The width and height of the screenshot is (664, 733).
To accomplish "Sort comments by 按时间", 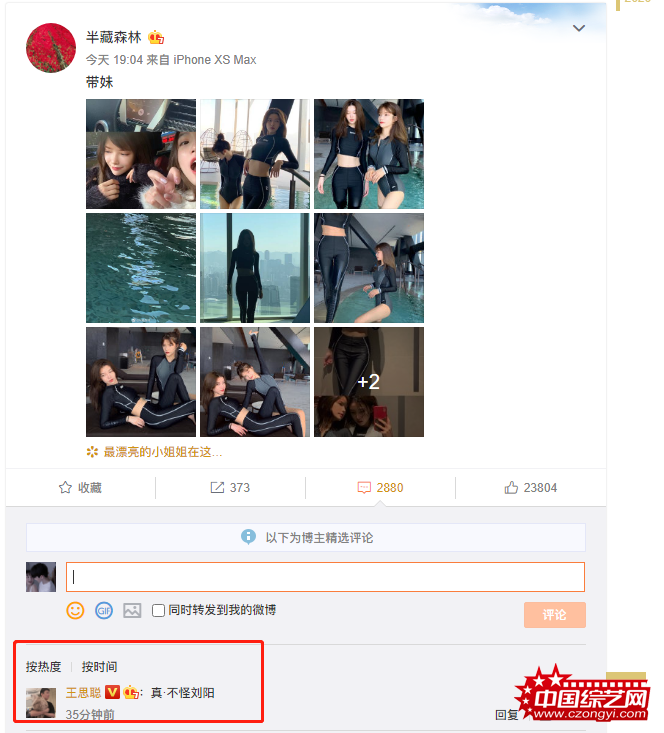I will point(99,667).
